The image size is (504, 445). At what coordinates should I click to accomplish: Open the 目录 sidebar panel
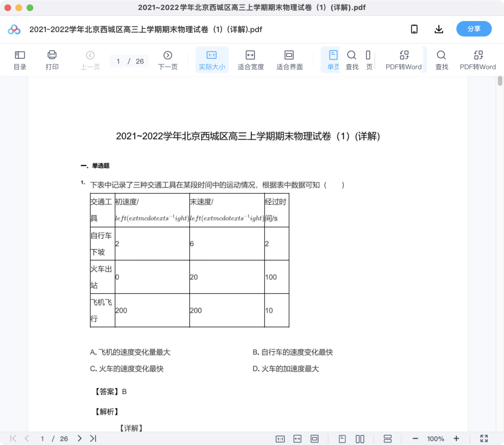point(20,60)
